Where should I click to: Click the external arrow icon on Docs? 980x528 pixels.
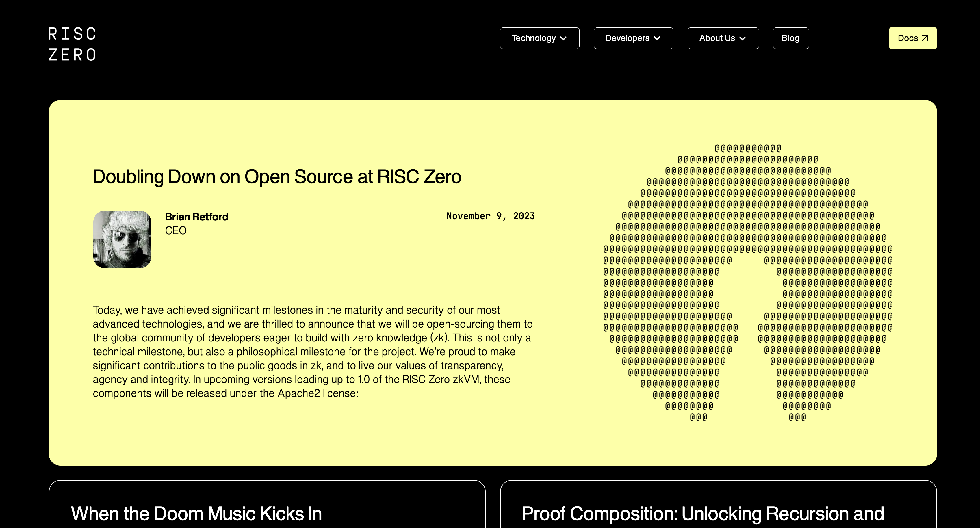tap(925, 38)
